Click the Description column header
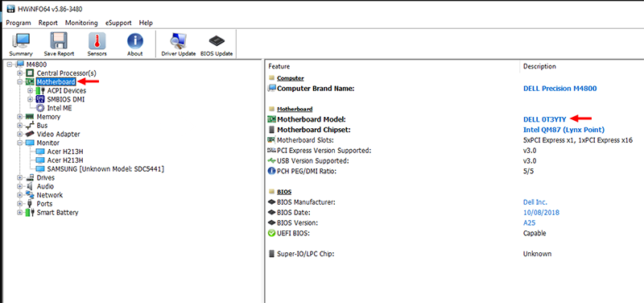The width and height of the screenshot is (644, 303). pyautogui.click(x=539, y=66)
